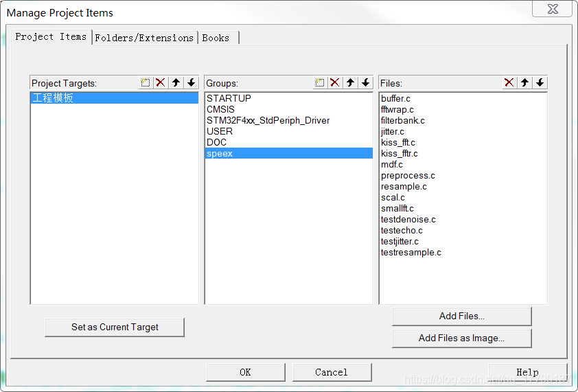The image size is (578, 392).
Task: Select the 工程模板 project target
Action: [114, 98]
